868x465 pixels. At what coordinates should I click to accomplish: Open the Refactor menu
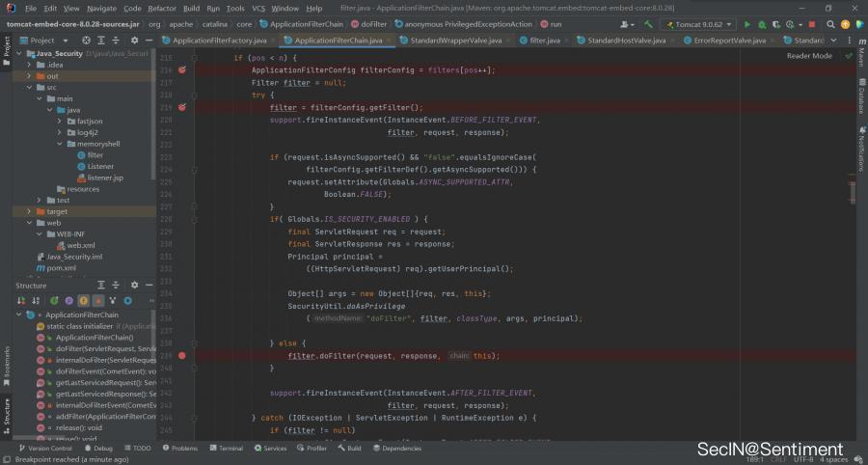pos(161,8)
